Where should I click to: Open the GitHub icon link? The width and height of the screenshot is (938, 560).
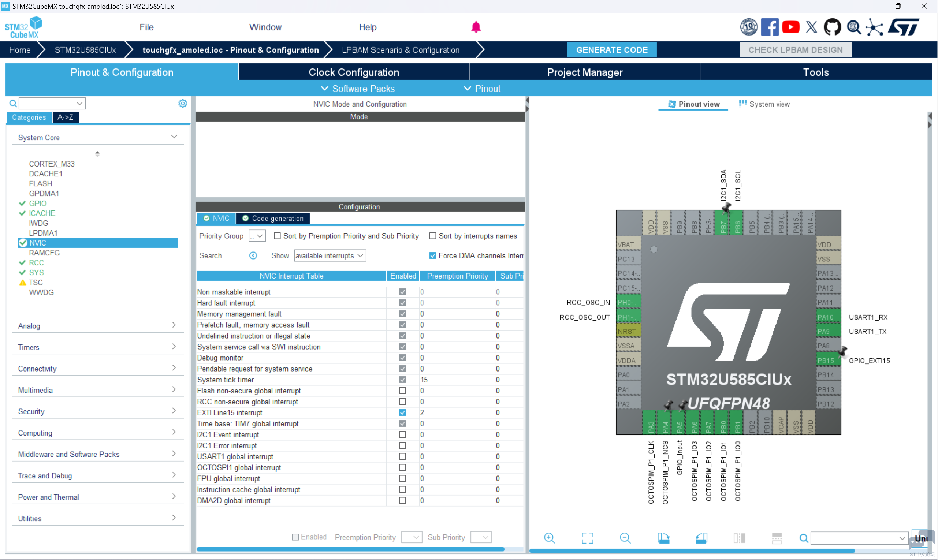(x=832, y=27)
